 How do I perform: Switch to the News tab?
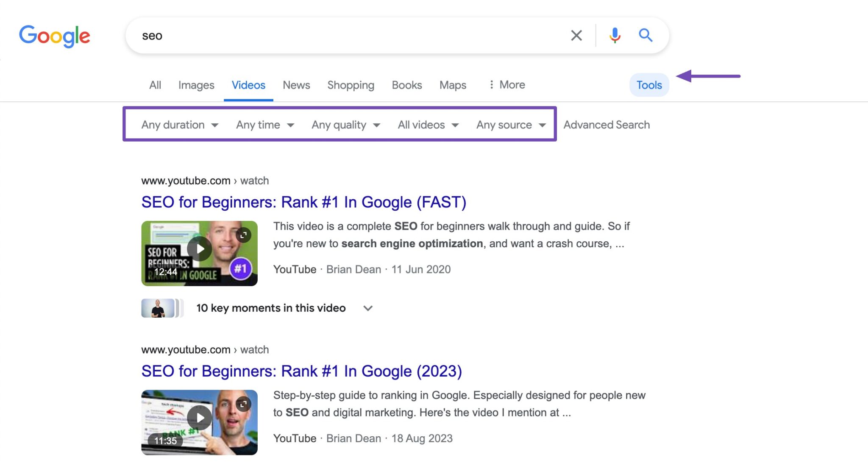(296, 85)
